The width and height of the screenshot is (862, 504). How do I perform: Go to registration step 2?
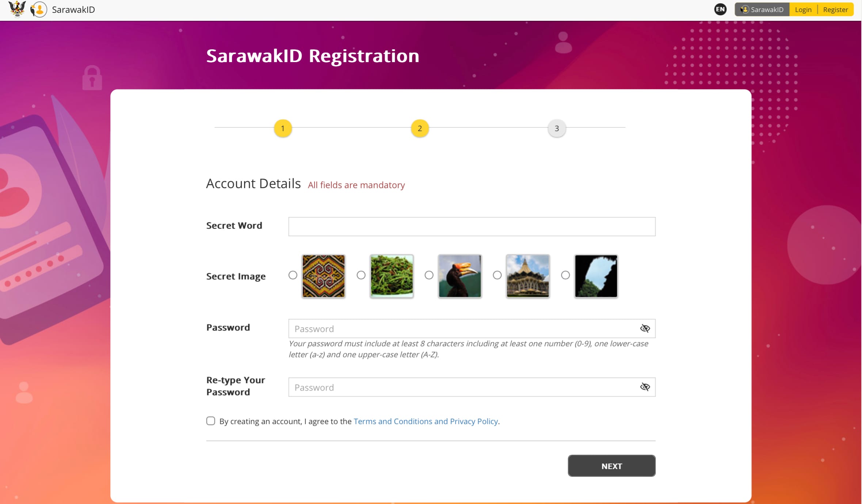420,128
